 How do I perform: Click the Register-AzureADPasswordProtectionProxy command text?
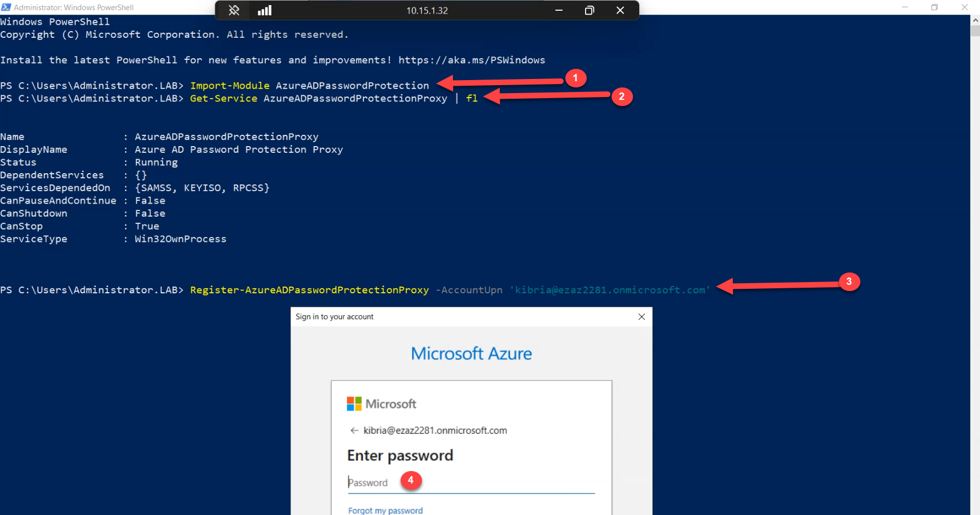(x=309, y=289)
